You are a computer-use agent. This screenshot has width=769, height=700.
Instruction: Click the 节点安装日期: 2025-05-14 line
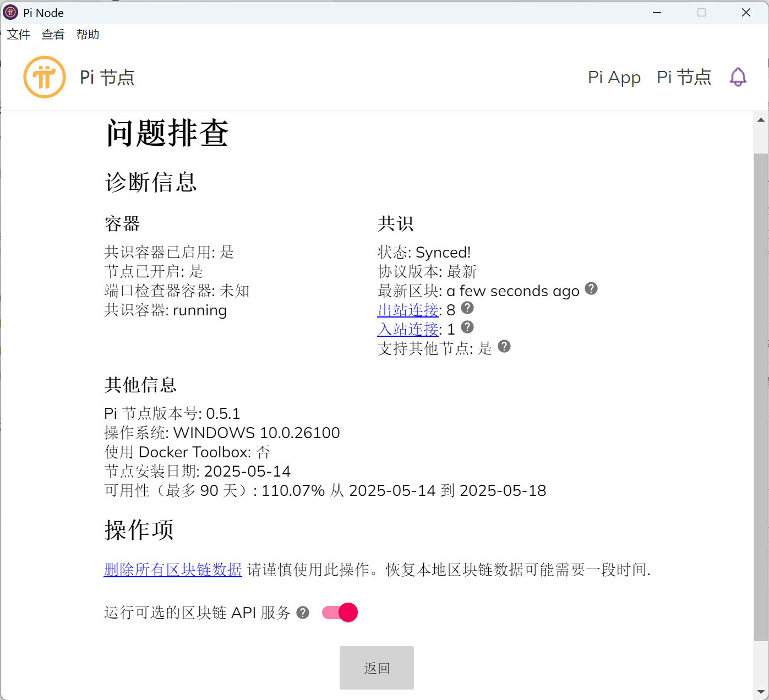coord(198,472)
